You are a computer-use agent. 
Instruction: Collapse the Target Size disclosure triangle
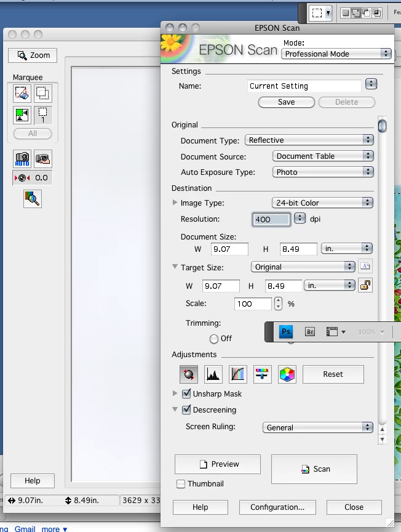175,267
